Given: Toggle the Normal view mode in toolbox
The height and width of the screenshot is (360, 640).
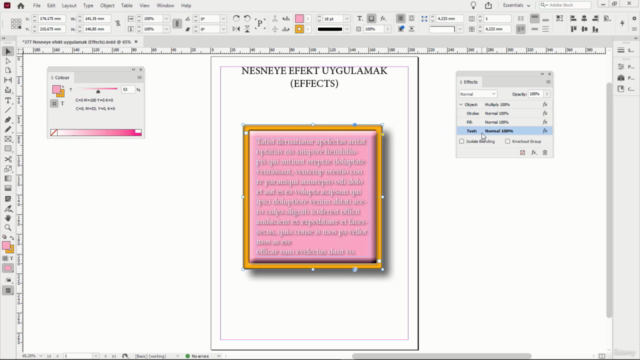Looking at the screenshot, I should point(8,291).
